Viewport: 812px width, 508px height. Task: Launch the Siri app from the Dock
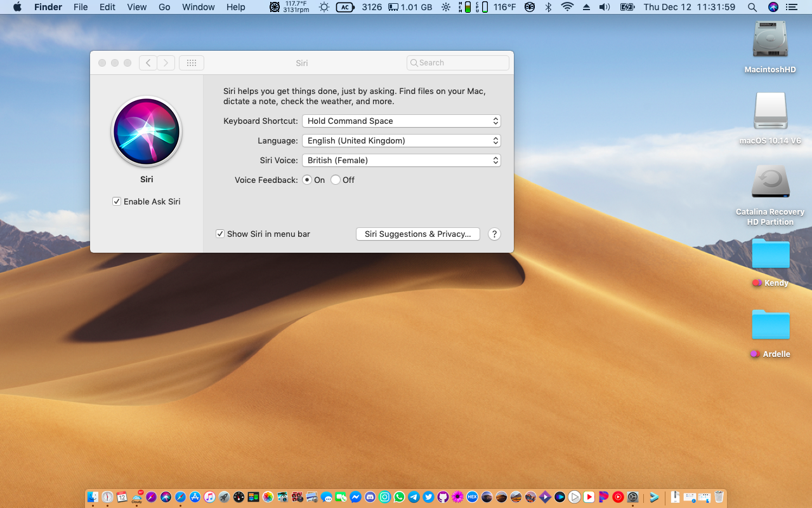click(166, 497)
